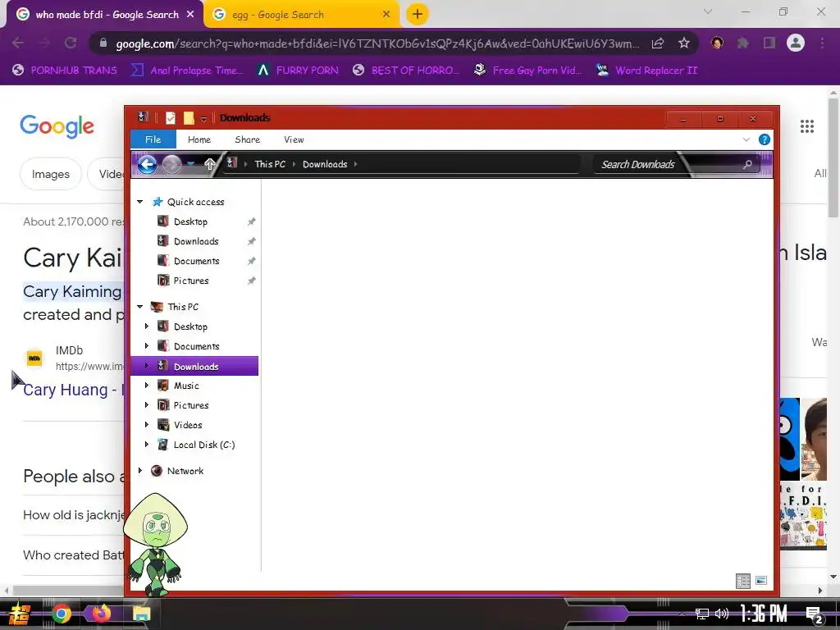
Task: Expand Music folder node
Action: point(147,386)
